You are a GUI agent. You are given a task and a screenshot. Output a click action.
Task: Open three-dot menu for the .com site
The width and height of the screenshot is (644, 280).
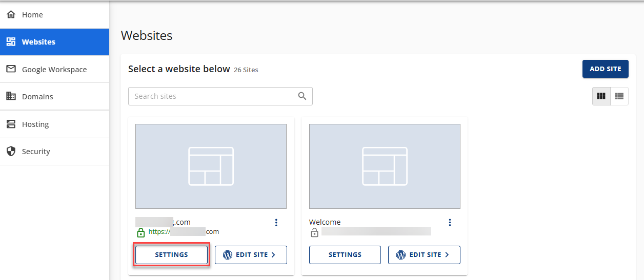[276, 222]
